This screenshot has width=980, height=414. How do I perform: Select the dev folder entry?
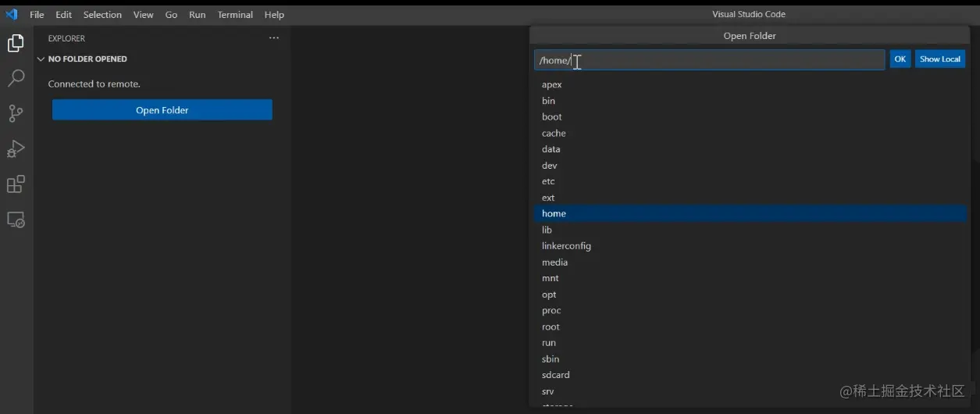750,165
